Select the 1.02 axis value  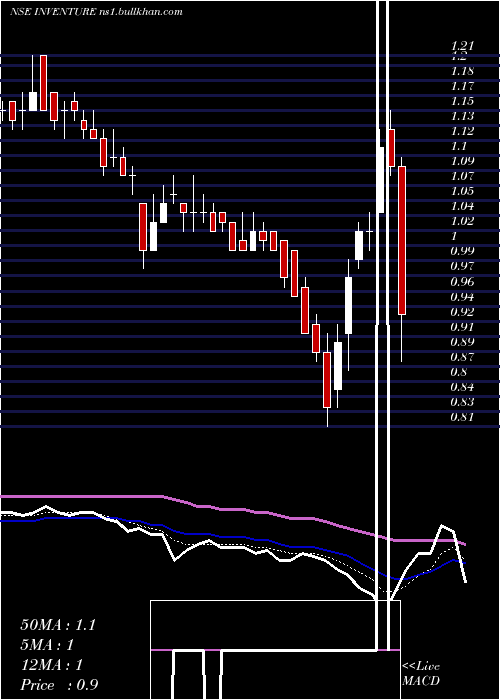462,221
